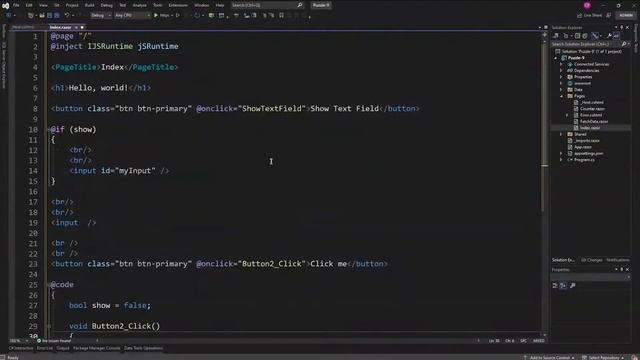Click Categorized icon in Properties panel
The width and height of the screenshot is (640, 360).
click(555, 286)
